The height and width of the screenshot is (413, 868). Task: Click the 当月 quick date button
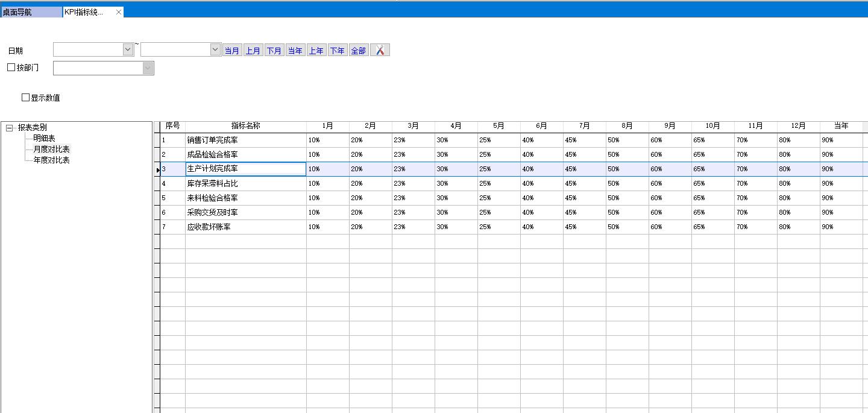231,51
